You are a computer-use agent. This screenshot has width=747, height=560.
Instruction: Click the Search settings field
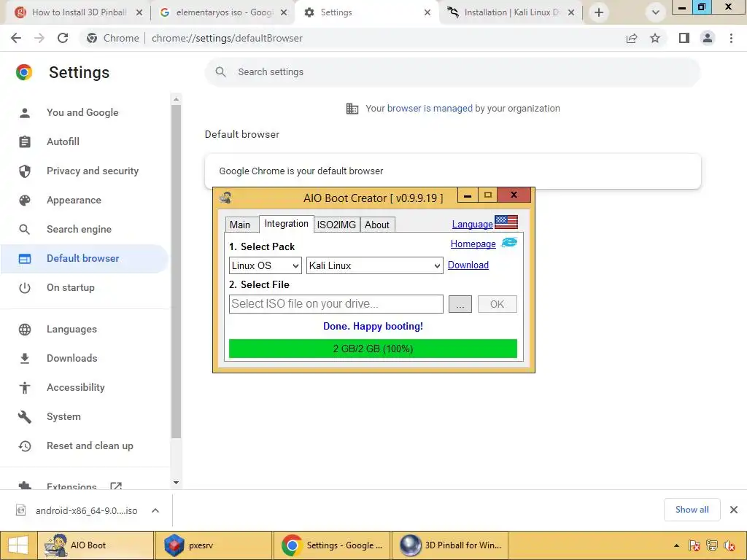click(452, 72)
